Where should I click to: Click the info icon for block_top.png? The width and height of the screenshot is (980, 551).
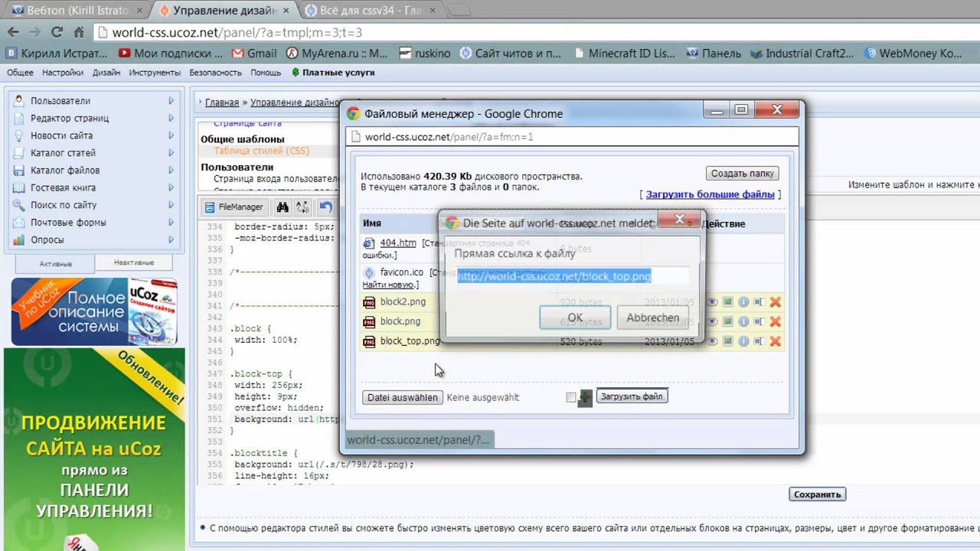click(x=743, y=341)
